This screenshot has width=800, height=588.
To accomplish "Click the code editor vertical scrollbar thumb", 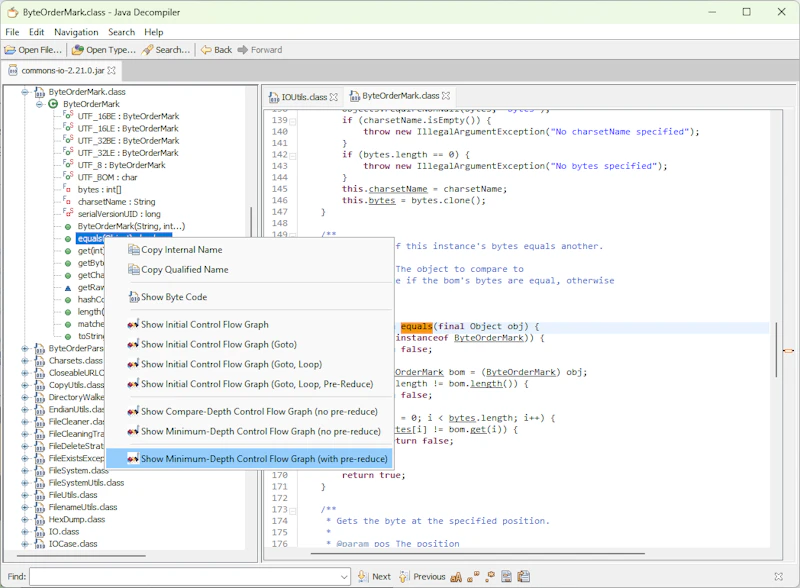I will (776, 350).
